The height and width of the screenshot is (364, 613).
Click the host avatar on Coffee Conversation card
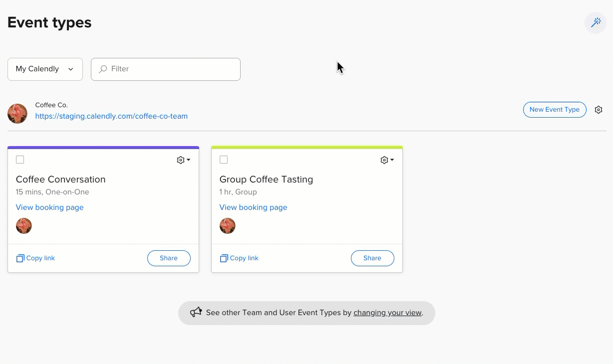pos(24,226)
